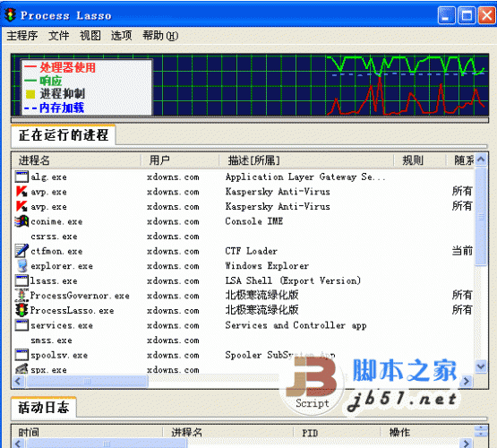Click the ProcessLasso.exe traffic light icon

pyautogui.click(x=21, y=310)
